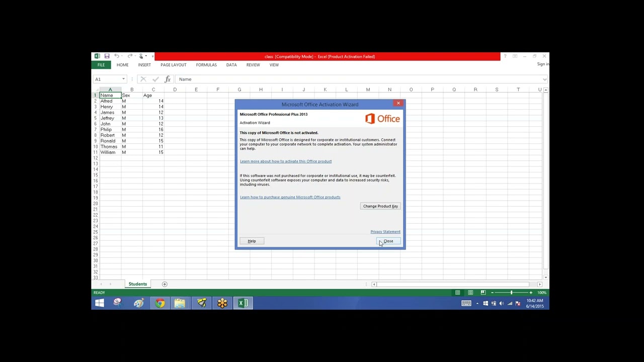Image resolution: width=644 pixels, height=362 pixels.
Task: Click the volume speaker tray icon
Action: point(501,303)
